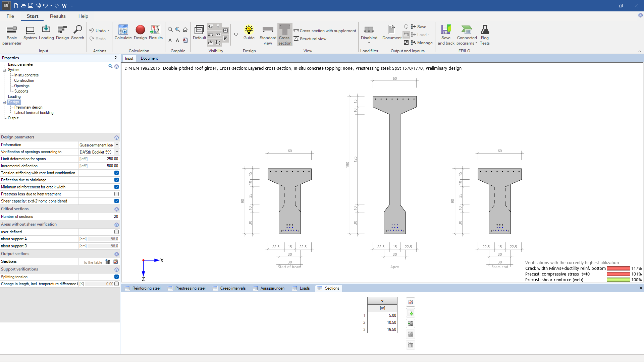Open the Cross-section view tool
Viewport: 644px width, 362px height.
point(284,34)
